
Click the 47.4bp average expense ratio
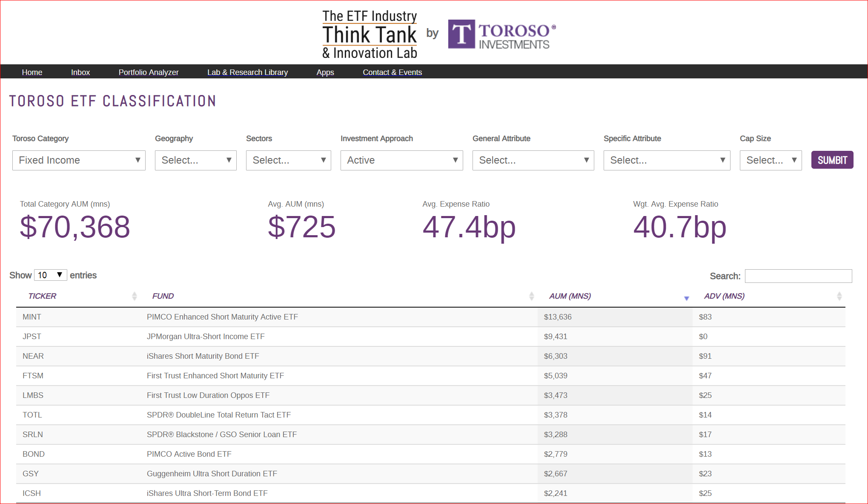click(x=469, y=228)
